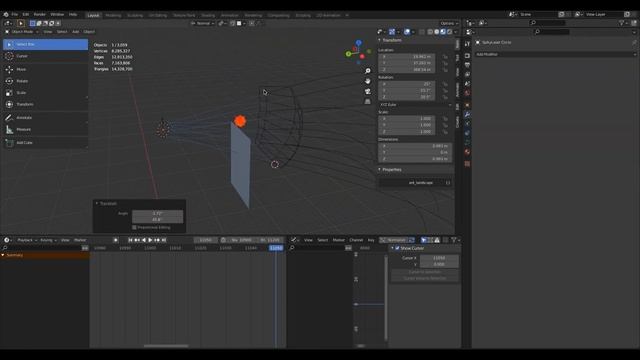
Task: Toggle the rendered shading mode
Action: (449, 31)
